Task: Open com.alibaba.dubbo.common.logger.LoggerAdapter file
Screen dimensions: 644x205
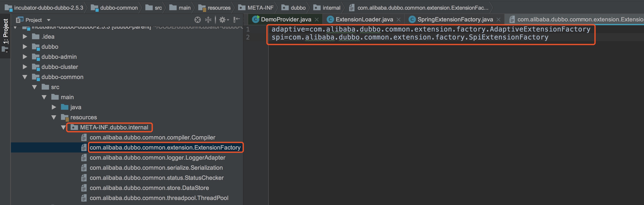Action: [x=157, y=158]
